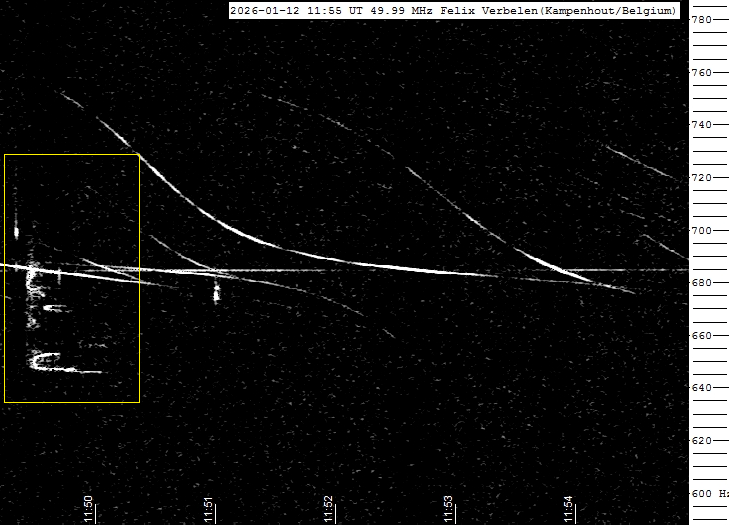729x526 pixels.
Task: Select the 620 frequency scale label
Action: click(x=702, y=441)
